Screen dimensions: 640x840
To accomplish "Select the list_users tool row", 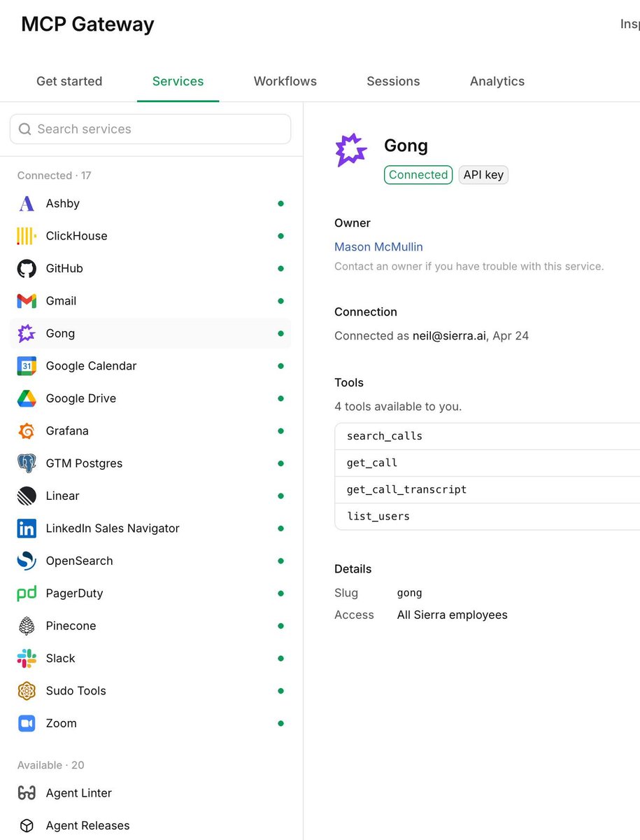I will click(x=487, y=516).
